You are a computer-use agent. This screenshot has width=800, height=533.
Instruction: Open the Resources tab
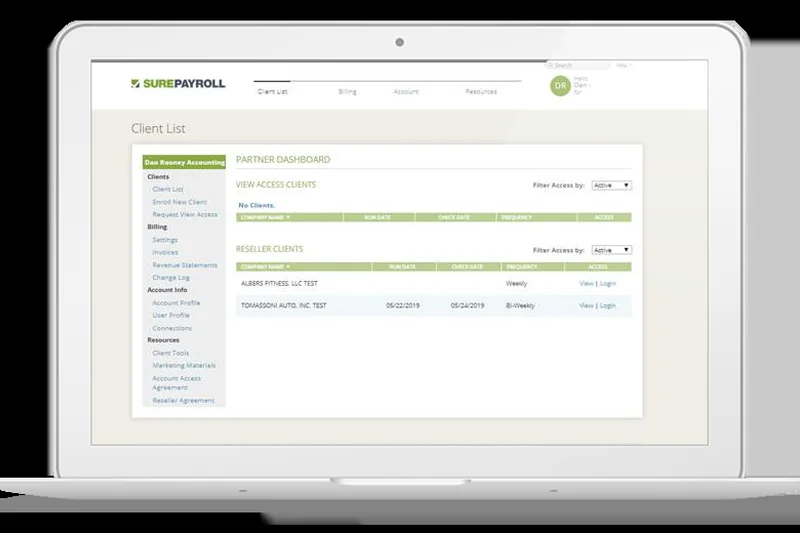pos(481,91)
